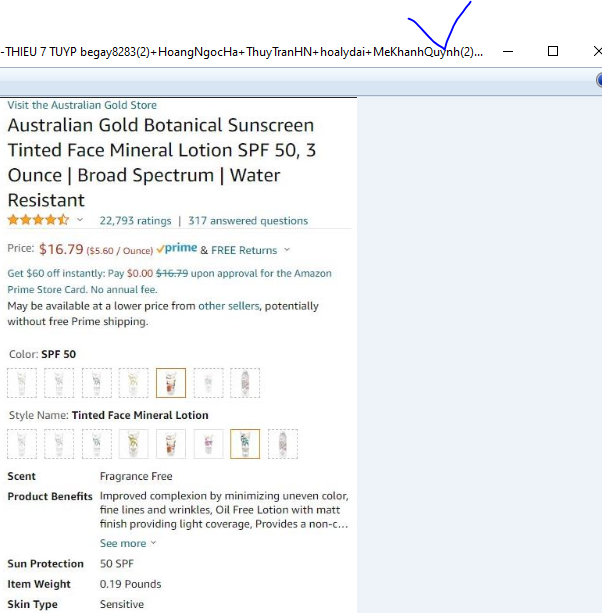Screen dimensions: 602x613
Task: Open the 22,793 ratings link
Action: tap(135, 221)
